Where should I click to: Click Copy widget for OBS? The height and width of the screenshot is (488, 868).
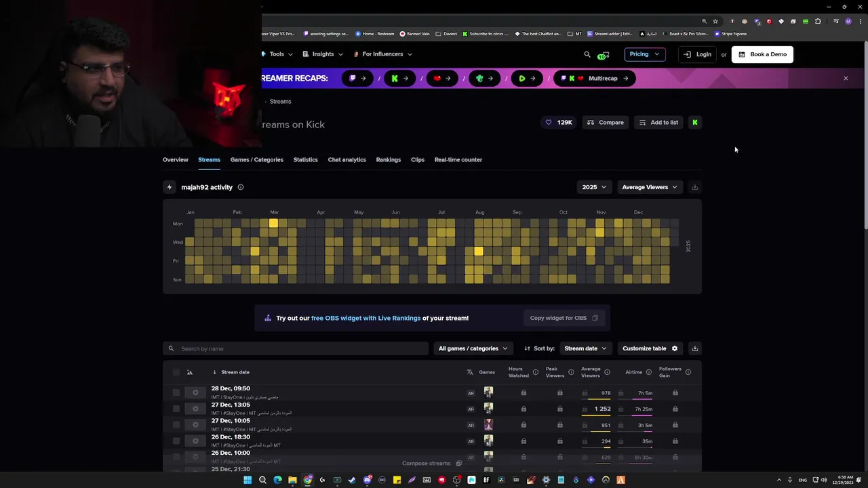[564, 318]
